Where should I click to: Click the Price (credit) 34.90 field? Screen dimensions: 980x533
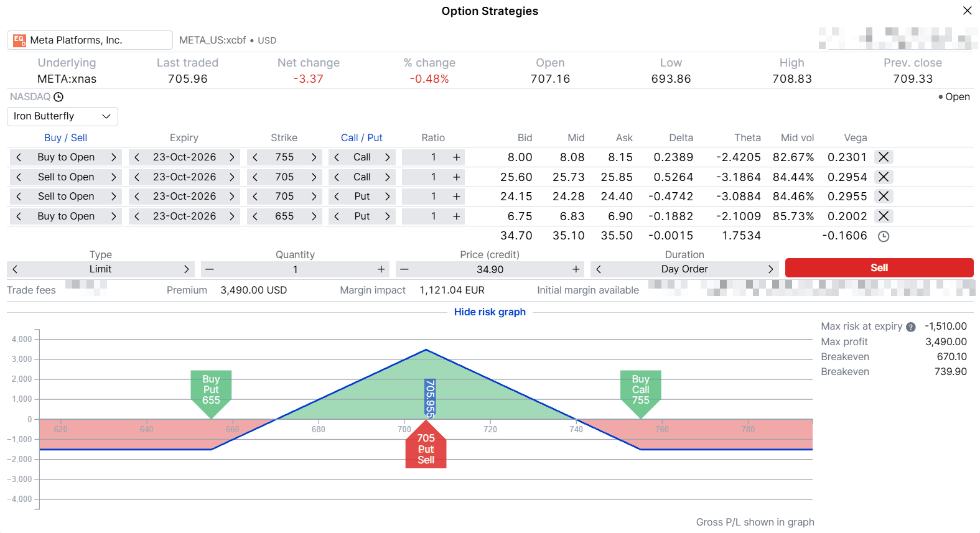(x=490, y=269)
